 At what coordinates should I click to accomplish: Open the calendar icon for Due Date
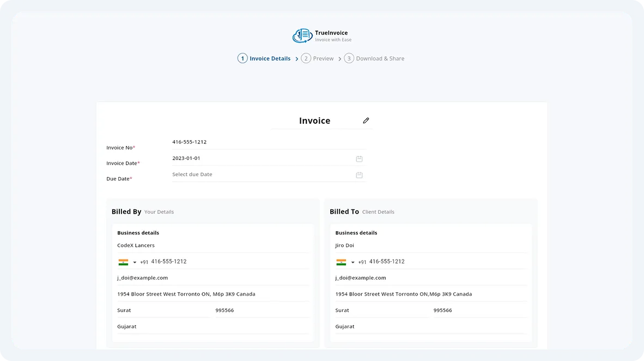pyautogui.click(x=359, y=175)
